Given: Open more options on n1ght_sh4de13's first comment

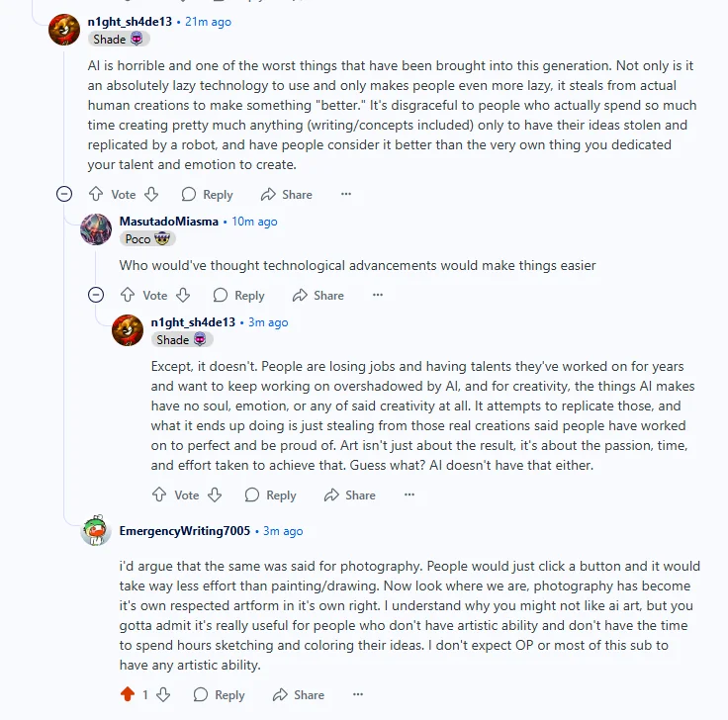Looking at the screenshot, I should pos(346,194).
